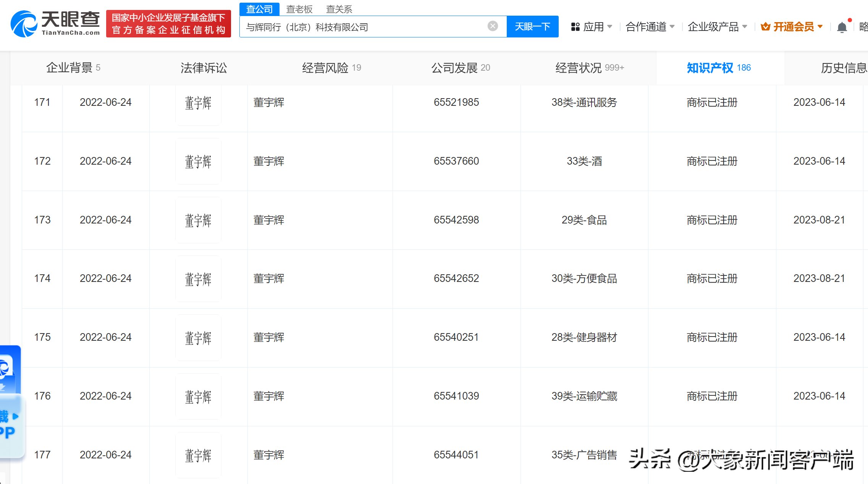Click category 35类-广告销售
This screenshot has width=868, height=484.
tap(584, 455)
